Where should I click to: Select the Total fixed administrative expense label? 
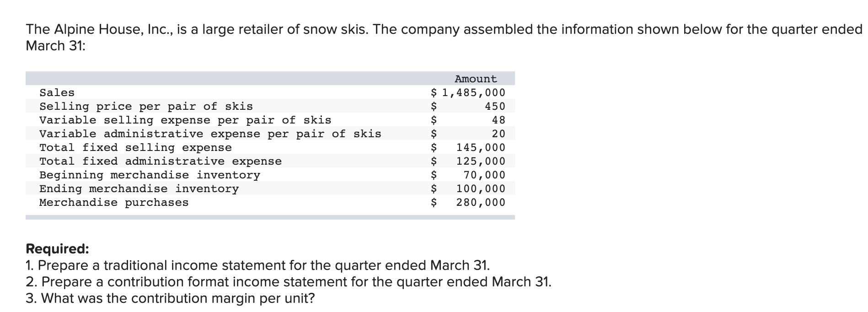[161, 161]
